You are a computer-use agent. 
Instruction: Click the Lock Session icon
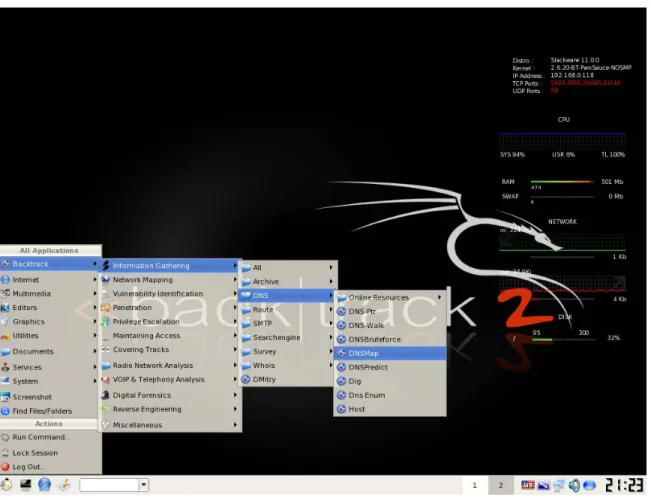click(5, 453)
